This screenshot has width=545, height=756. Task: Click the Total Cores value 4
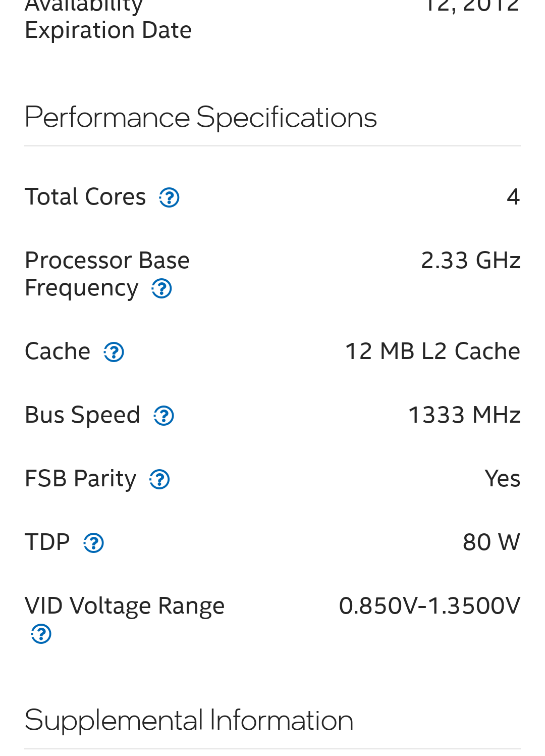click(513, 196)
